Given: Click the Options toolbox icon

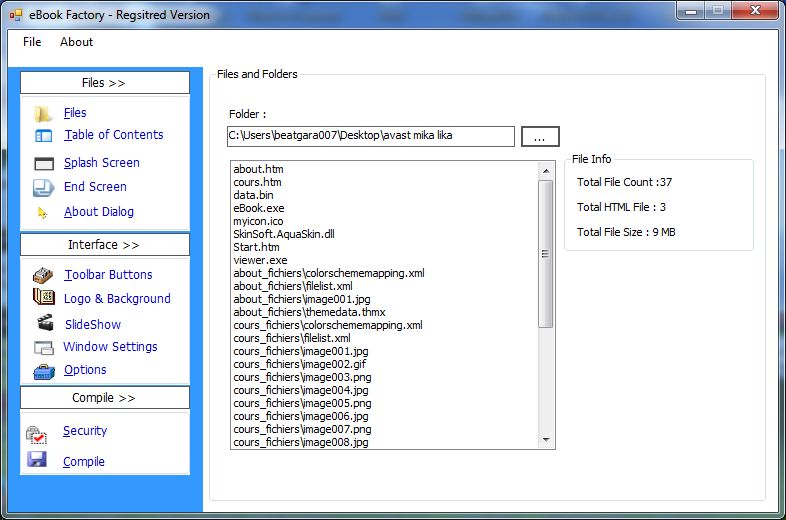Looking at the screenshot, I should point(44,372).
